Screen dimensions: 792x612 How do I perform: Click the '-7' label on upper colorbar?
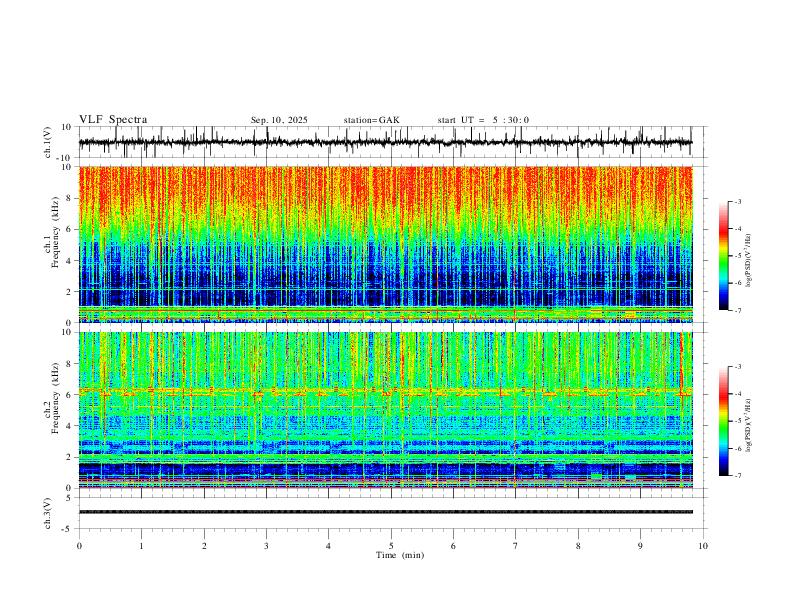[x=738, y=310]
